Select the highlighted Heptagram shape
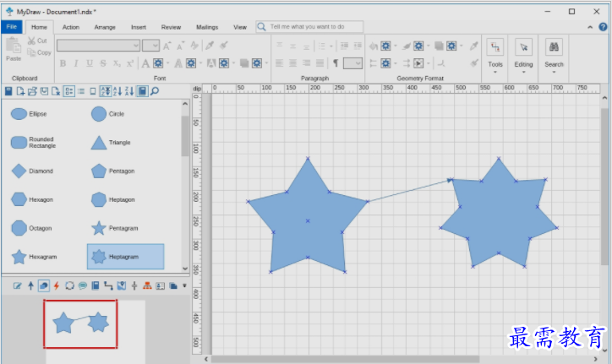The height and width of the screenshot is (364, 612). coord(126,257)
